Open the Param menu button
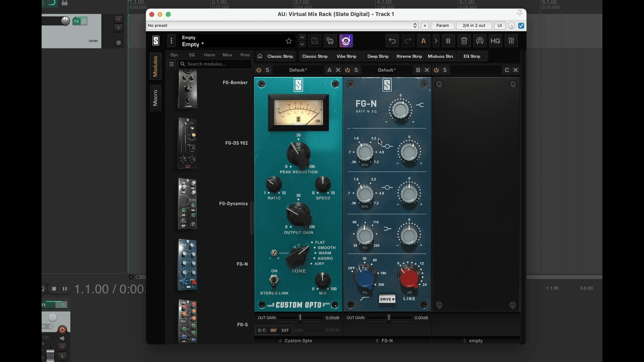The width and height of the screenshot is (644, 362). [442, 25]
